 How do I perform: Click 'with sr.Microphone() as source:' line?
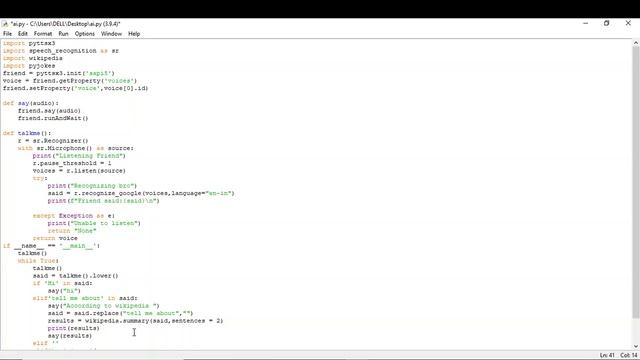coord(76,148)
